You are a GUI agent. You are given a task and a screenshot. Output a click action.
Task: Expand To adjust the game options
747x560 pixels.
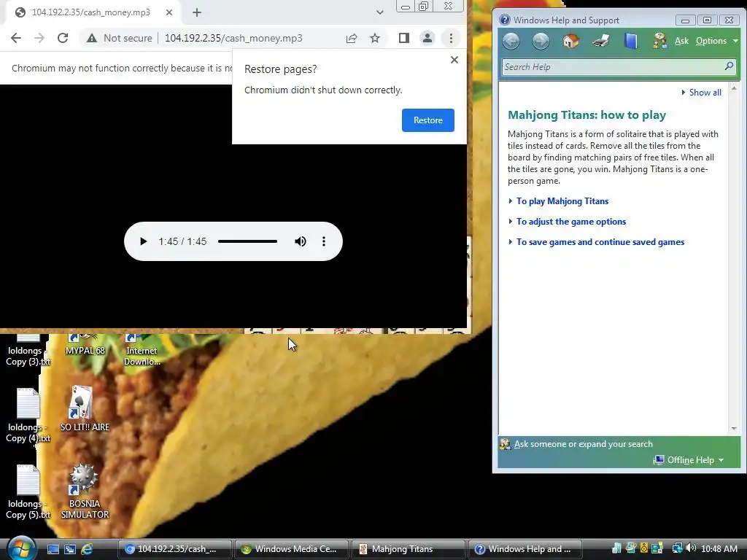click(570, 222)
